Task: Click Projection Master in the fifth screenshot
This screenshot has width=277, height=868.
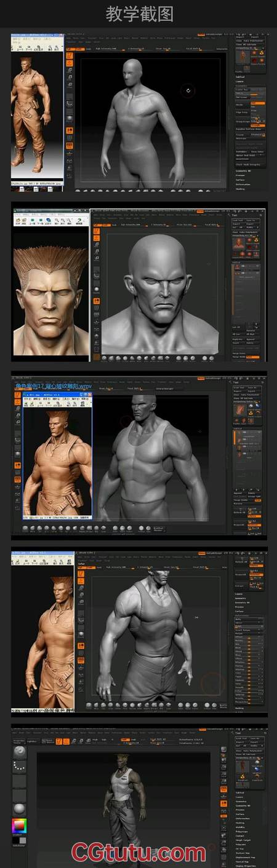Action: pyautogui.click(x=19, y=741)
